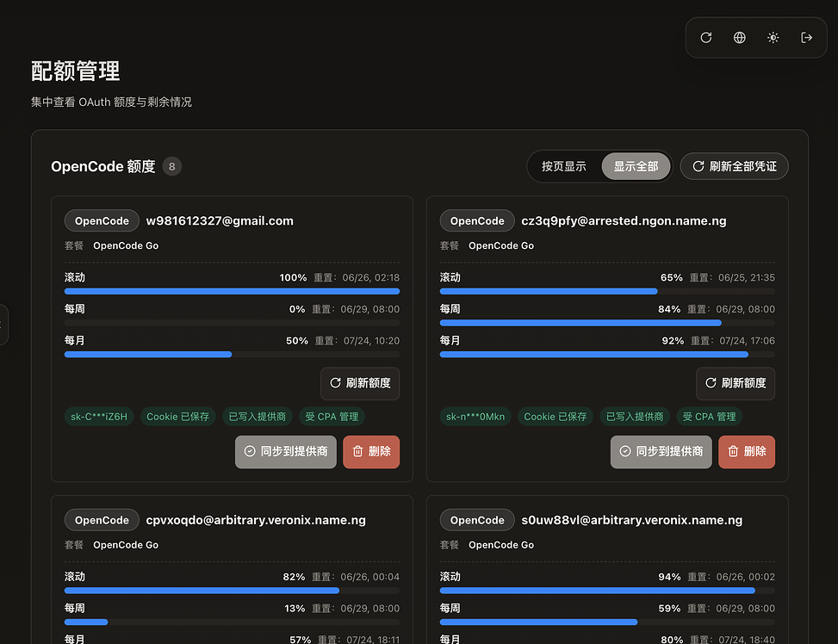Click 刷新全部凭证 button
This screenshot has height=644, width=838.
[735, 166]
